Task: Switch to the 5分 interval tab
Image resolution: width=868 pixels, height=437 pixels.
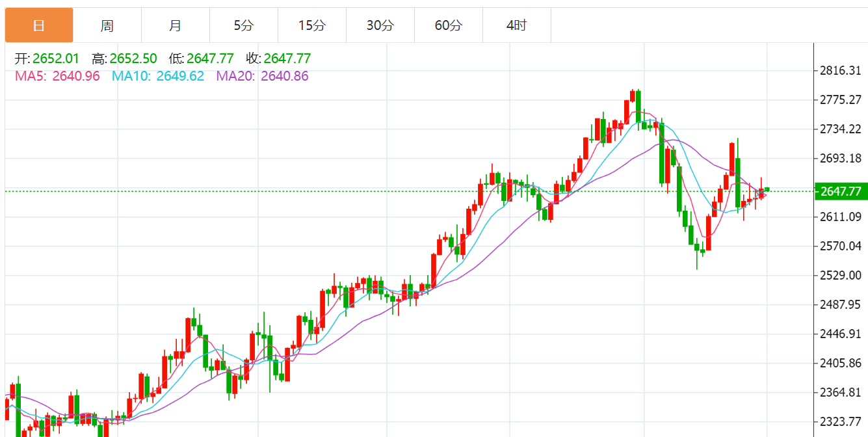Action: click(244, 26)
